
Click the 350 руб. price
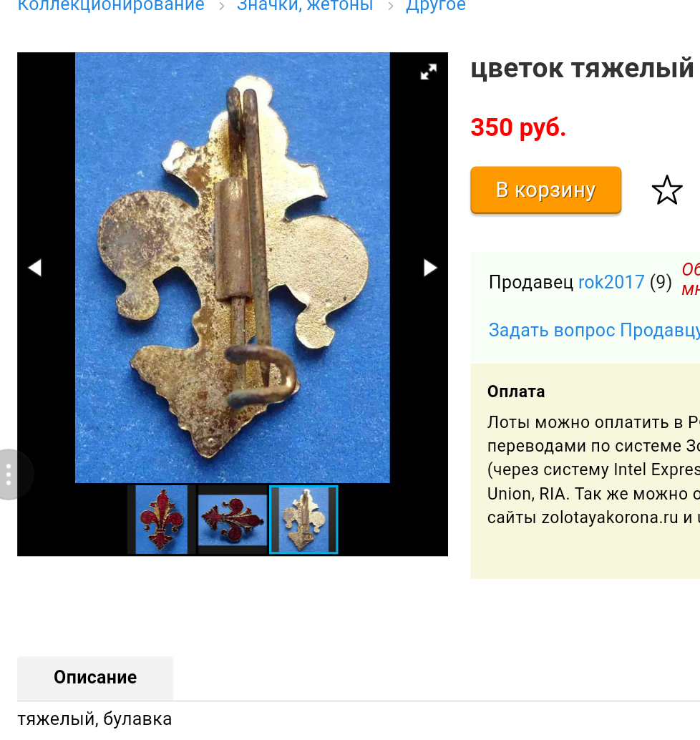click(518, 127)
